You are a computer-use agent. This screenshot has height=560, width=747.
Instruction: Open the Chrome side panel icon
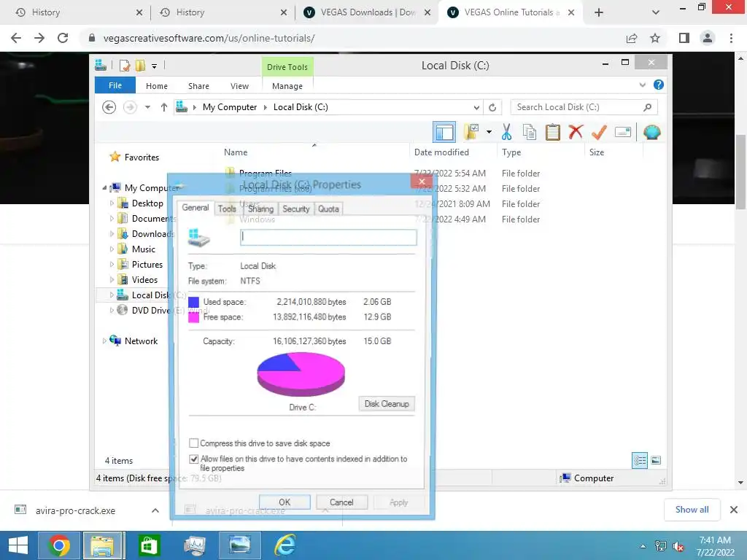684,38
